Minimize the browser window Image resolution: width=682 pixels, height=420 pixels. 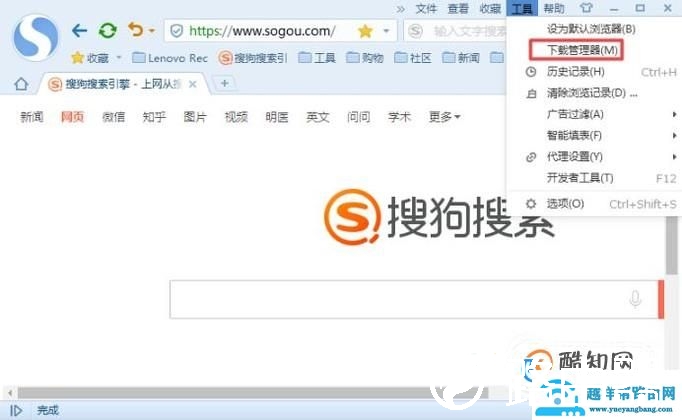pos(614,9)
